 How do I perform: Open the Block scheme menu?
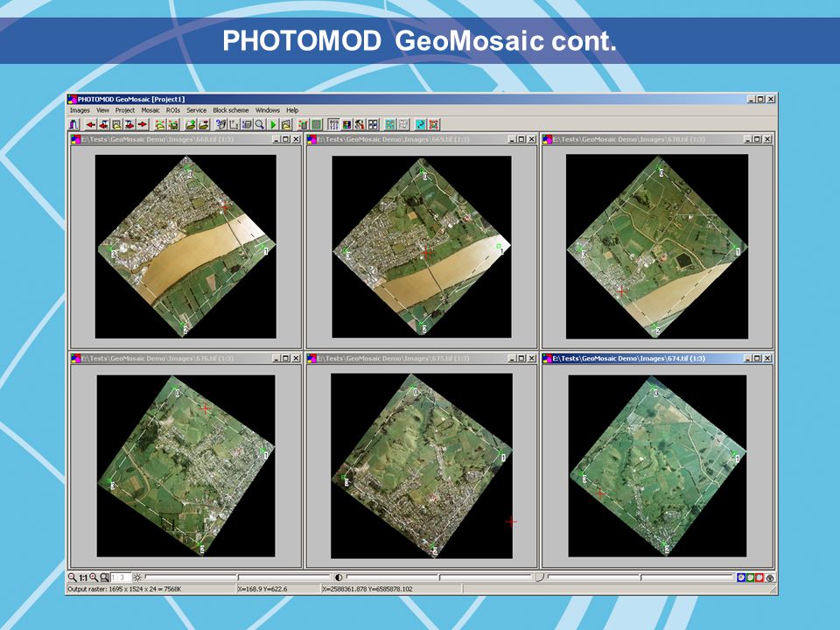click(231, 110)
